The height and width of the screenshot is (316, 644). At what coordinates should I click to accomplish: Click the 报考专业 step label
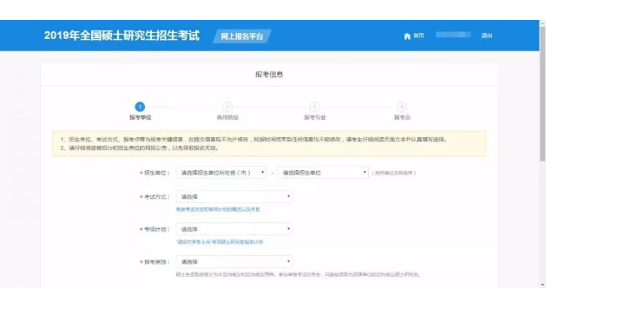(x=314, y=117)
